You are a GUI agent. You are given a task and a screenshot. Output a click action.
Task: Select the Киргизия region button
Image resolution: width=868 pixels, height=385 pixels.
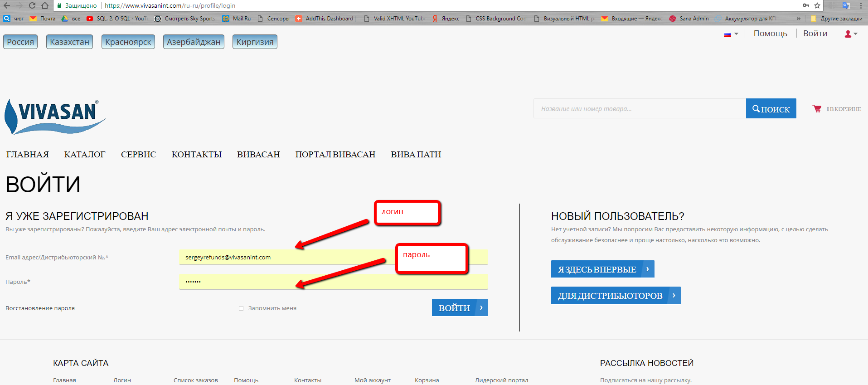[x=255, y=42]
